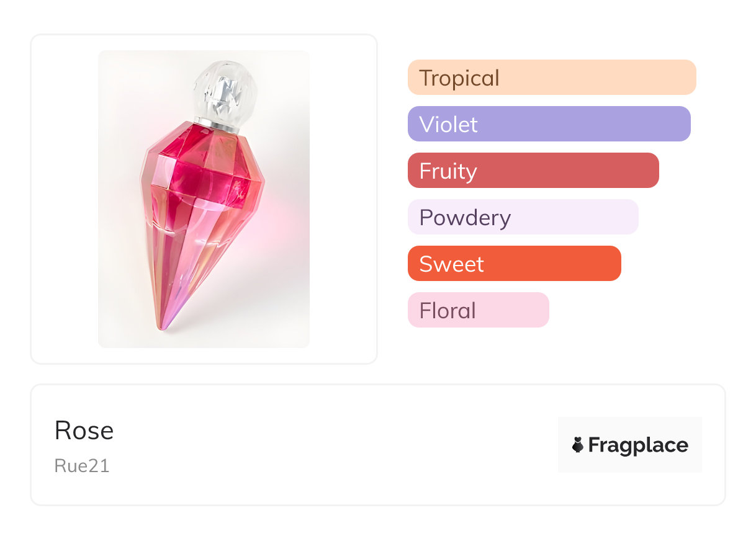This screenshot has height=536, width=756.
Task: Click the Fragplace wordmark text
Action: click(638, 445)
